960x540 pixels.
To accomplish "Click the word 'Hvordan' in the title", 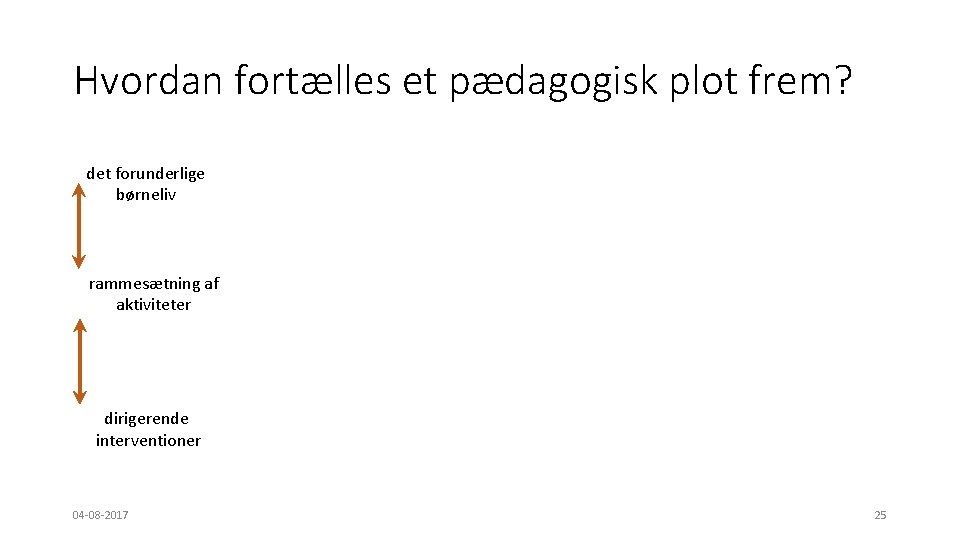I will point(149,82).
